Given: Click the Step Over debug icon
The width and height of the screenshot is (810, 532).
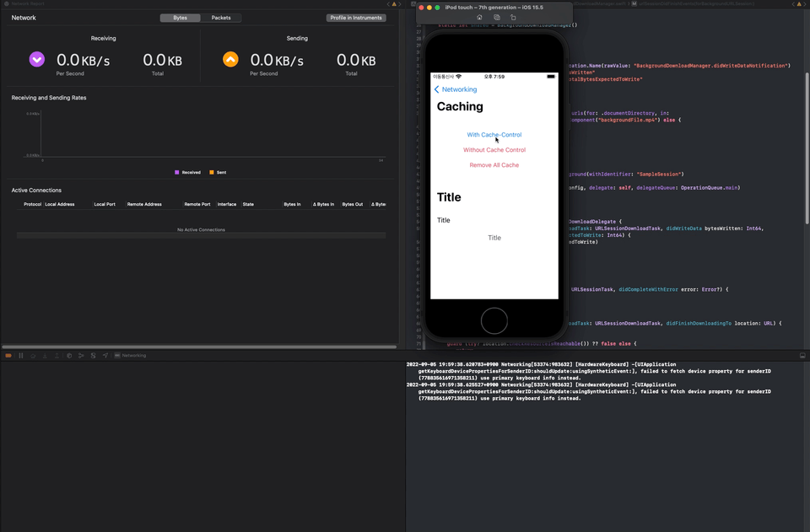Looking at the screenshot, I should pyautogui.click(x=33, y=356).
